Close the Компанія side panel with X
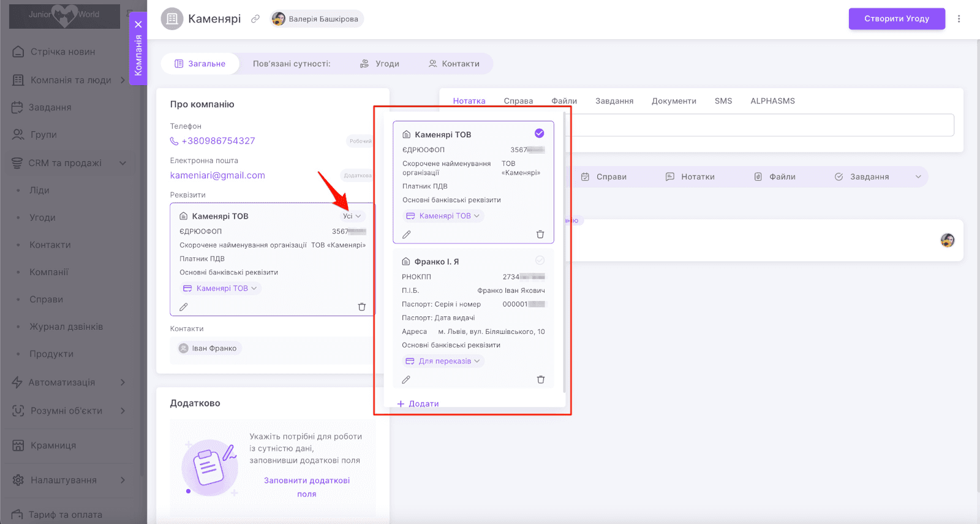The width and height of the screenshot is (980, 524). (x=138, y=25)
